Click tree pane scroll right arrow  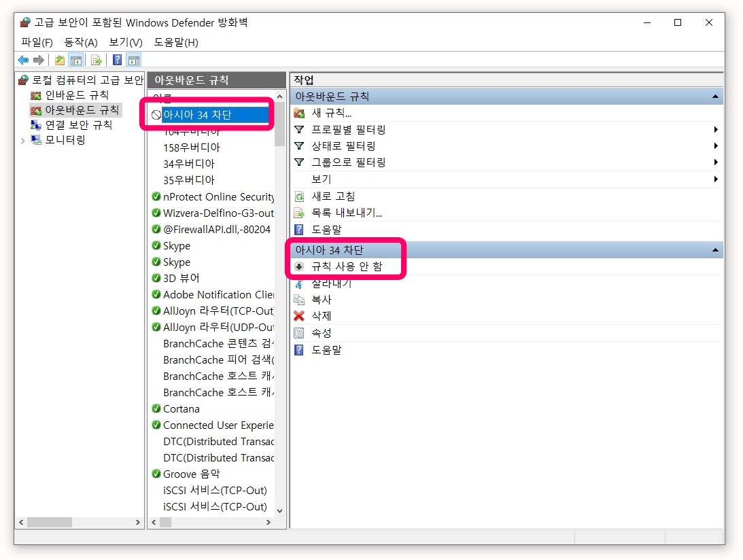coord(138,522)
